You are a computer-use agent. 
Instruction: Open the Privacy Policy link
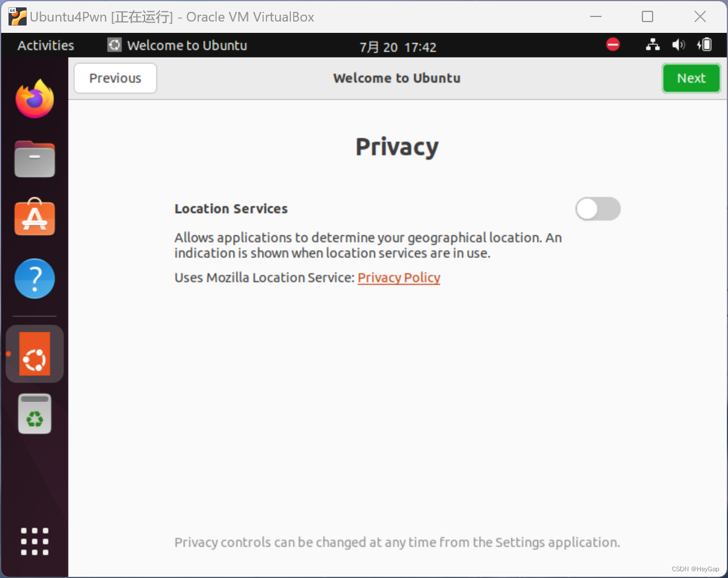[399, 278]
